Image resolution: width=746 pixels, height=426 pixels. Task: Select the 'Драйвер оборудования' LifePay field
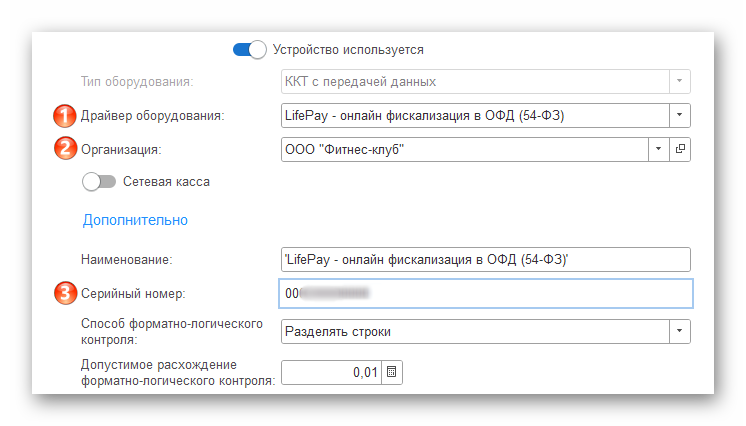(475, 116)
